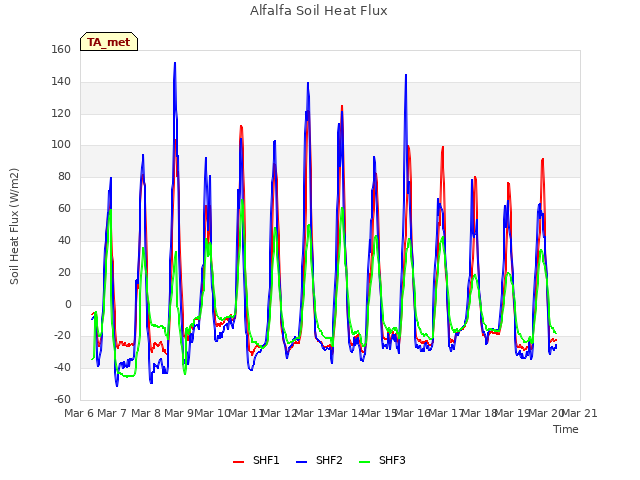Click the Mar 21 x-axis date
Viewport: 640px width, 480px height.
click(580, 413)
